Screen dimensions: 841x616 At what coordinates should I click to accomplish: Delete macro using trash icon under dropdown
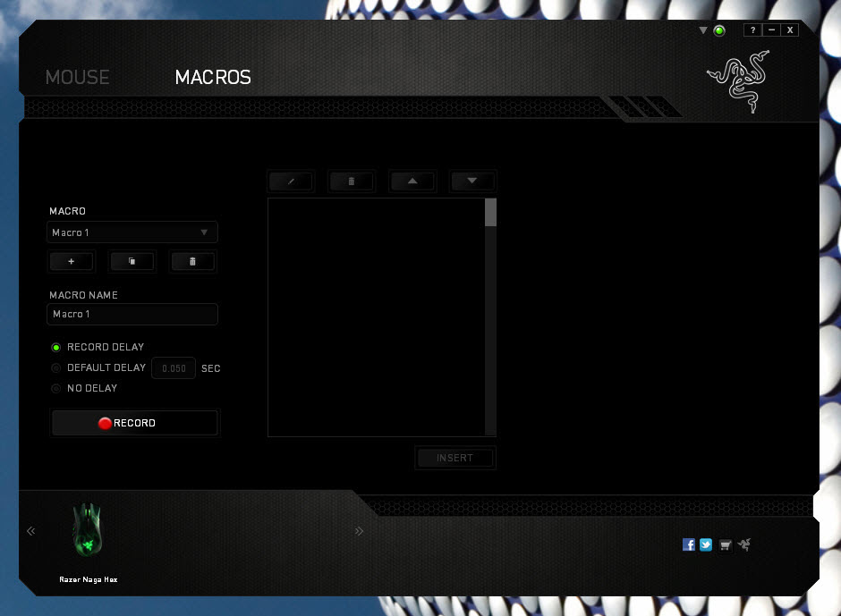192,262
